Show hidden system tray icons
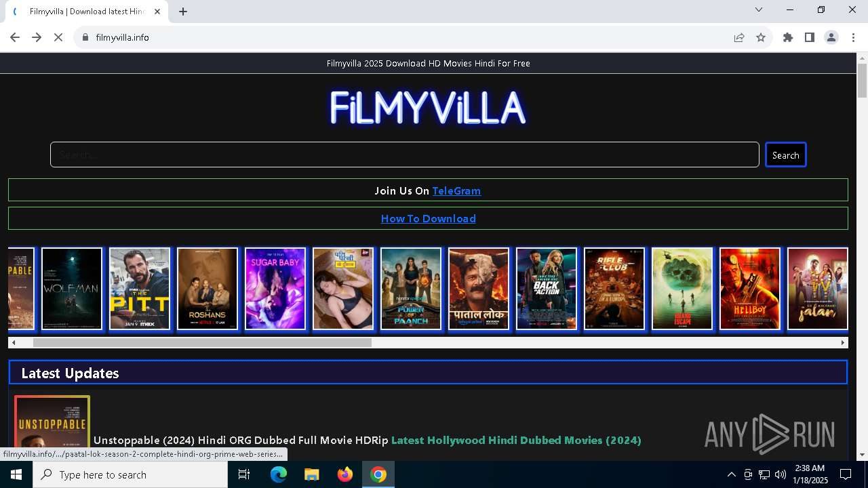This screenshot has height=488, width=868. coord(731,474)
